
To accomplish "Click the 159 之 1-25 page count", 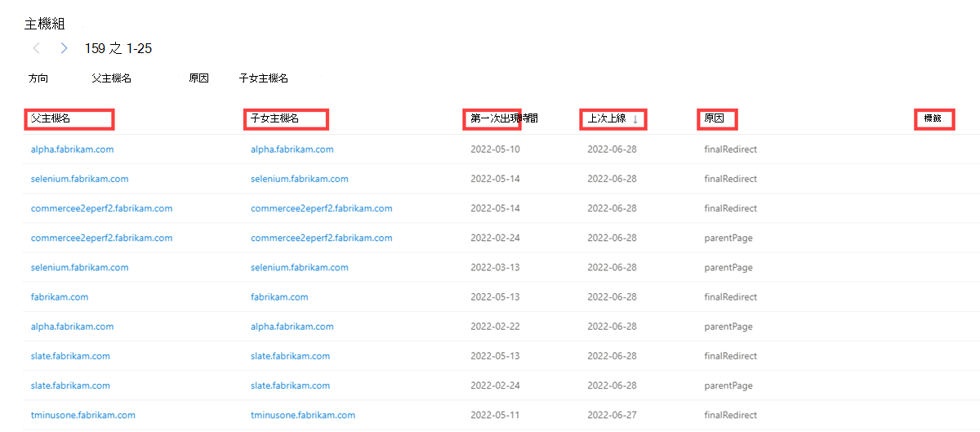I will pos(118,49).
